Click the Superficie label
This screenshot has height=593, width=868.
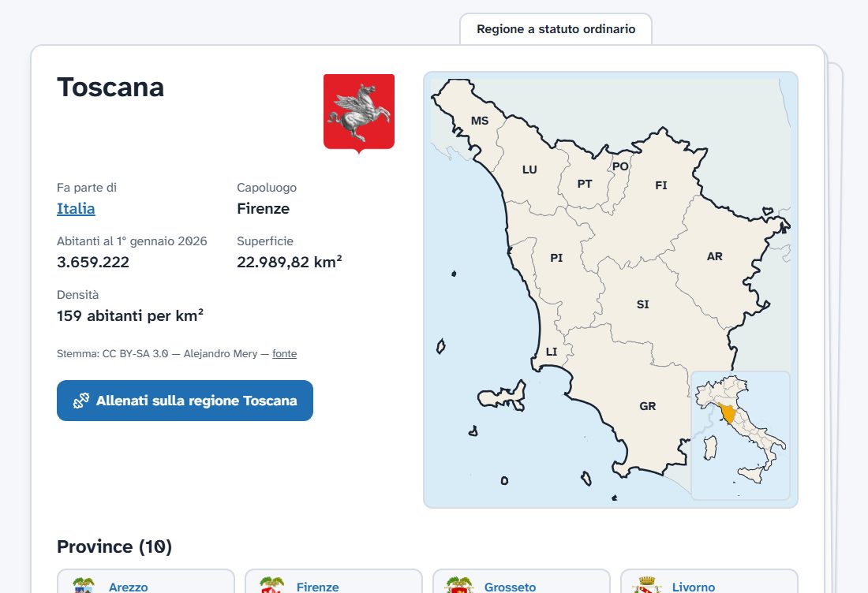(x=265, y=241)
